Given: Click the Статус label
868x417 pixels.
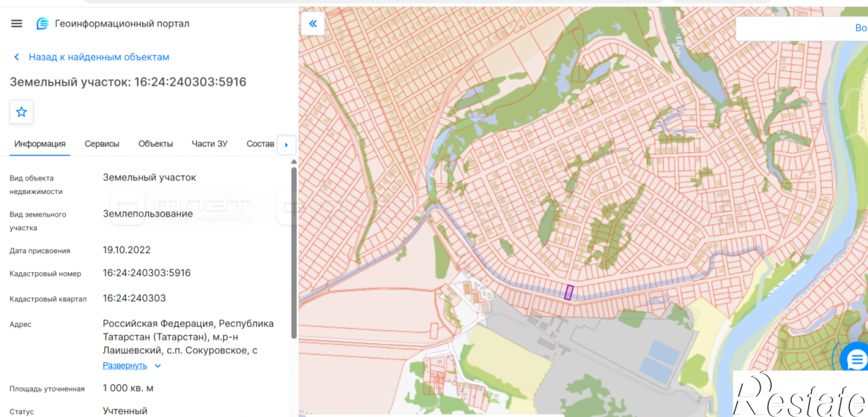Looking at the screenshot, I should pyautogui.click(x=22, y=412).
